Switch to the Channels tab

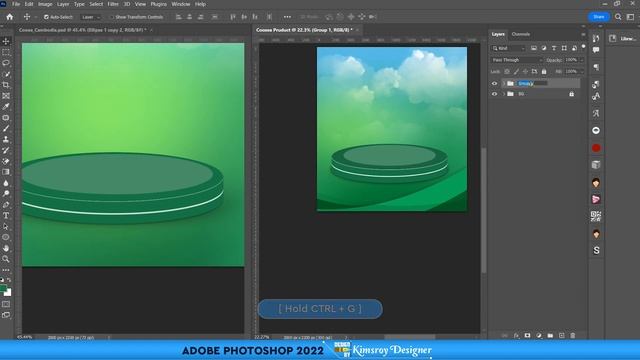pyautogui.click(x=521, y=34)
